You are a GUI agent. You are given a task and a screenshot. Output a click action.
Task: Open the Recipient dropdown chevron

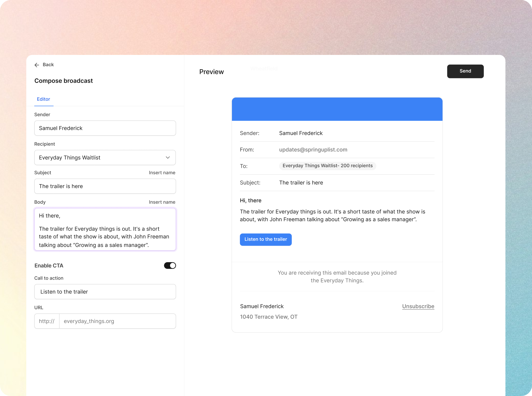point(168,157)
